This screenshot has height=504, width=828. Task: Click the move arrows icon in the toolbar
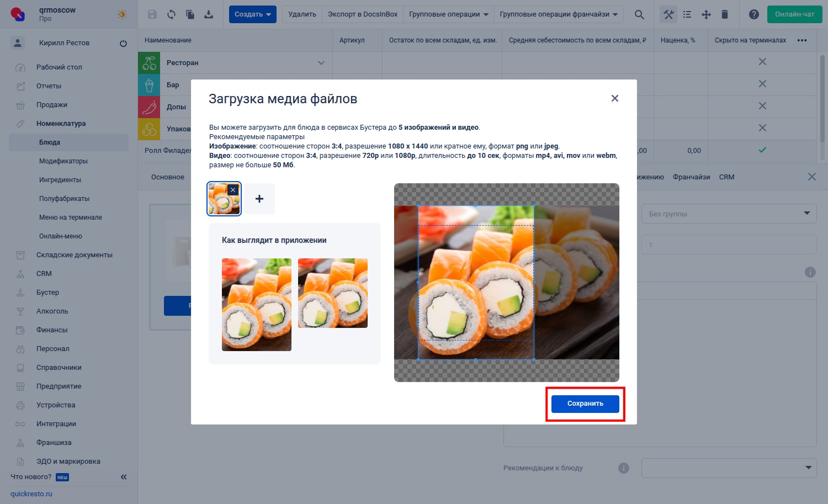click(706, 14)
